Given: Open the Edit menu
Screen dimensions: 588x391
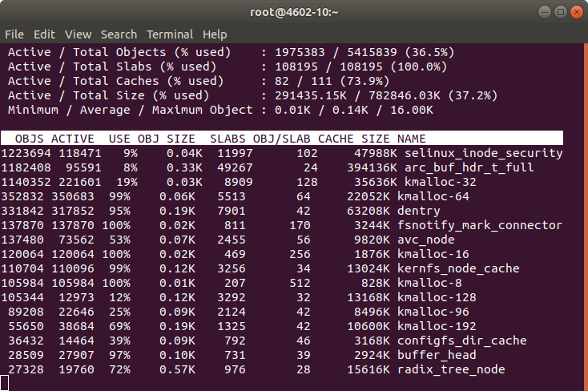Looking at the screenshot, I should (44, 34).
